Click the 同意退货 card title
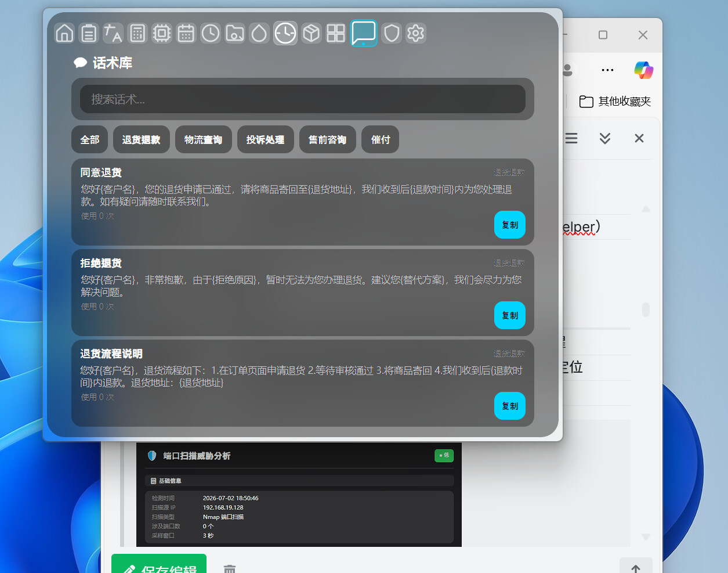Viewport: 728px width, 573px height. tap(101, 172)
